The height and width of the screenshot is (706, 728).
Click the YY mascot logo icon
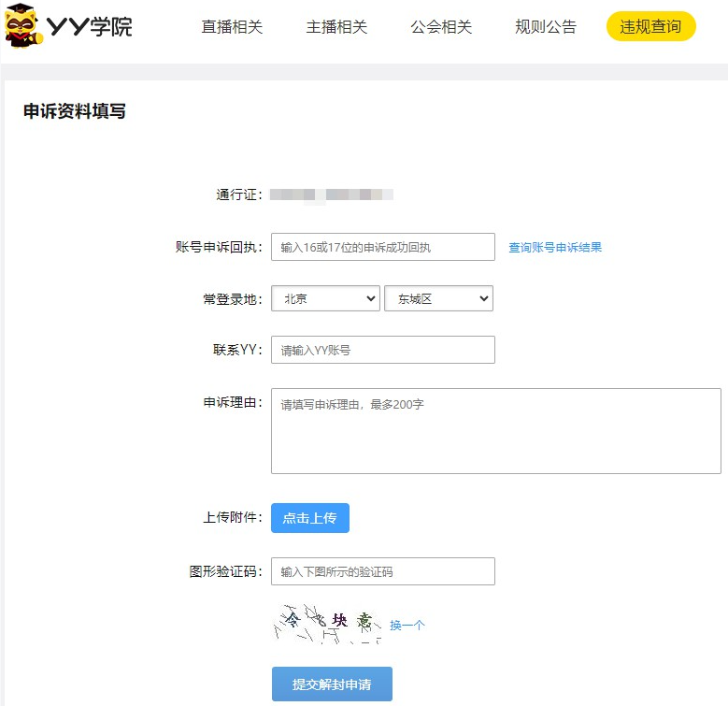click(x=22, y=26)
